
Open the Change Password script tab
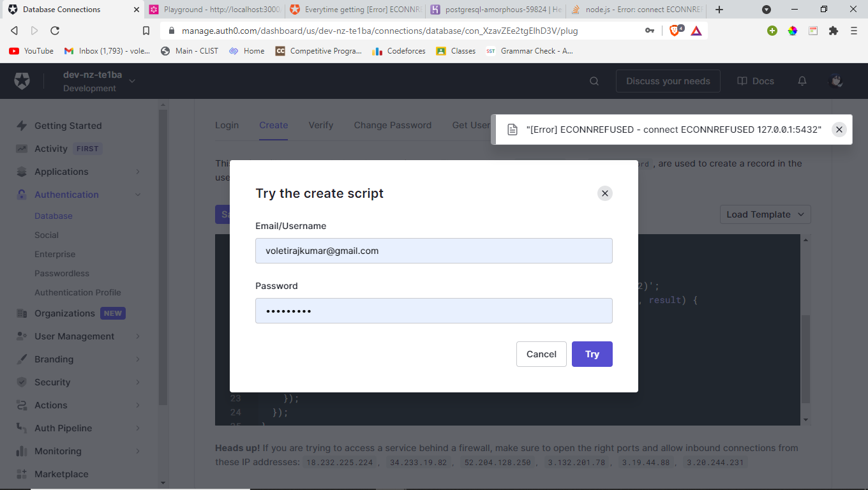coord(393,125)
